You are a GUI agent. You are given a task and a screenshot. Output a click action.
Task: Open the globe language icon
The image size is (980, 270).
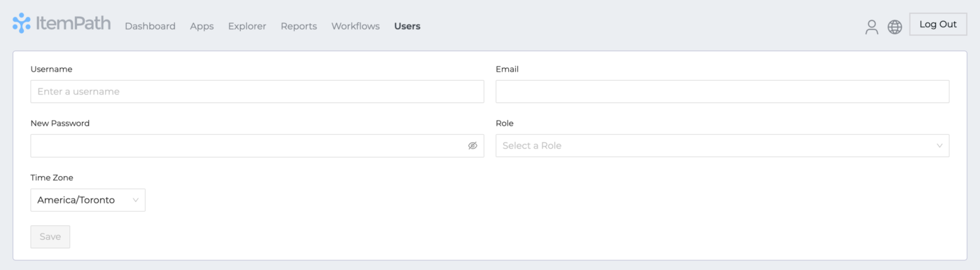pyautogui.click(x=895, y=27)
